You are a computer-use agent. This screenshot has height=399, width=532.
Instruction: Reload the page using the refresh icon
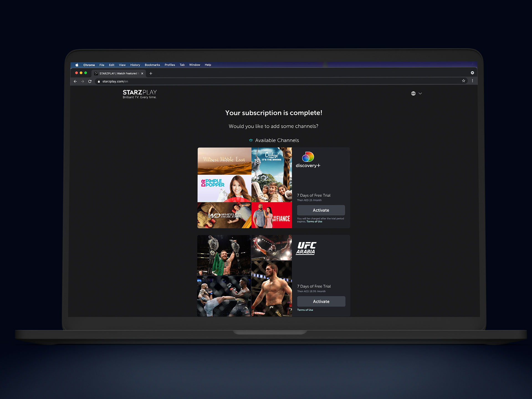[x=90, y=81]
